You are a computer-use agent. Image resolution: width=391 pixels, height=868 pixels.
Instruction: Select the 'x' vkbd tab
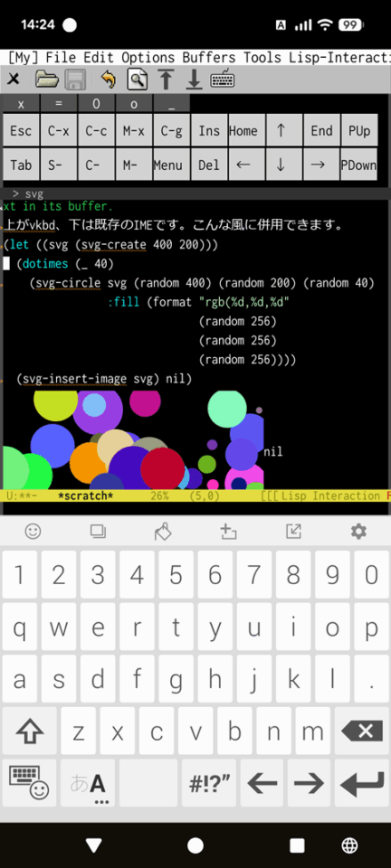coord(21,104)
